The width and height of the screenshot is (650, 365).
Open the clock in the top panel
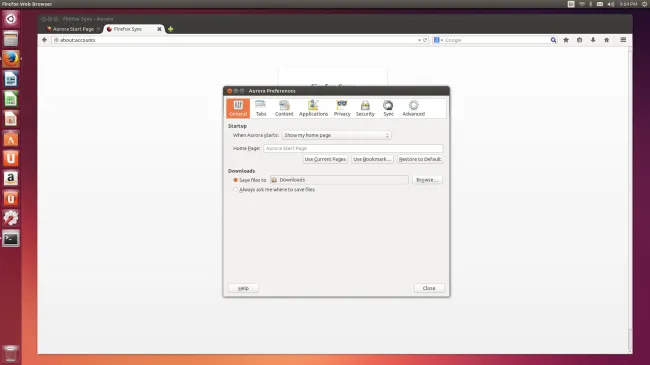click(x=628, y=4)
